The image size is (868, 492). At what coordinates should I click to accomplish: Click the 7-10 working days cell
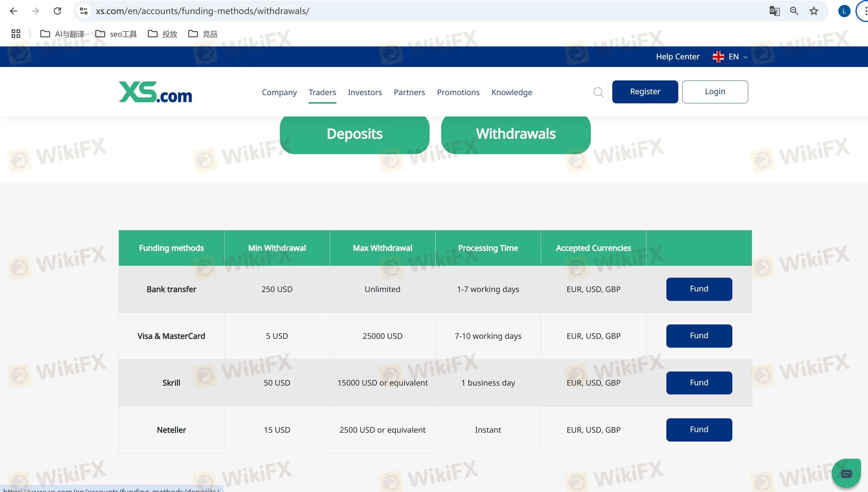[x=488, y=336]
